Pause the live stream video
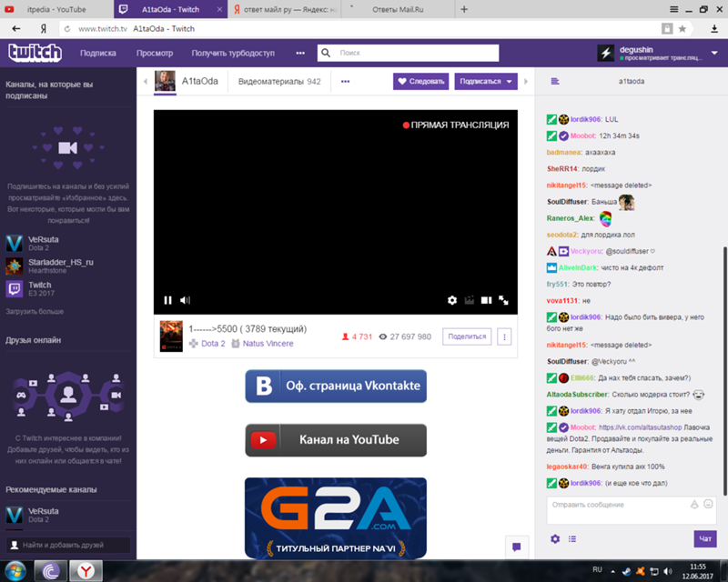 click(x=167, y=300)
